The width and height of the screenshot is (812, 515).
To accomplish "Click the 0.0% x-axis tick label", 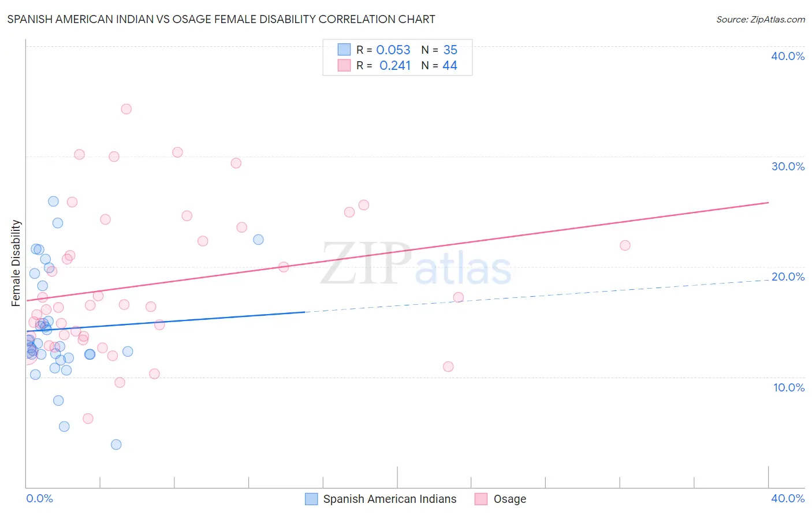I will point(39,498).
